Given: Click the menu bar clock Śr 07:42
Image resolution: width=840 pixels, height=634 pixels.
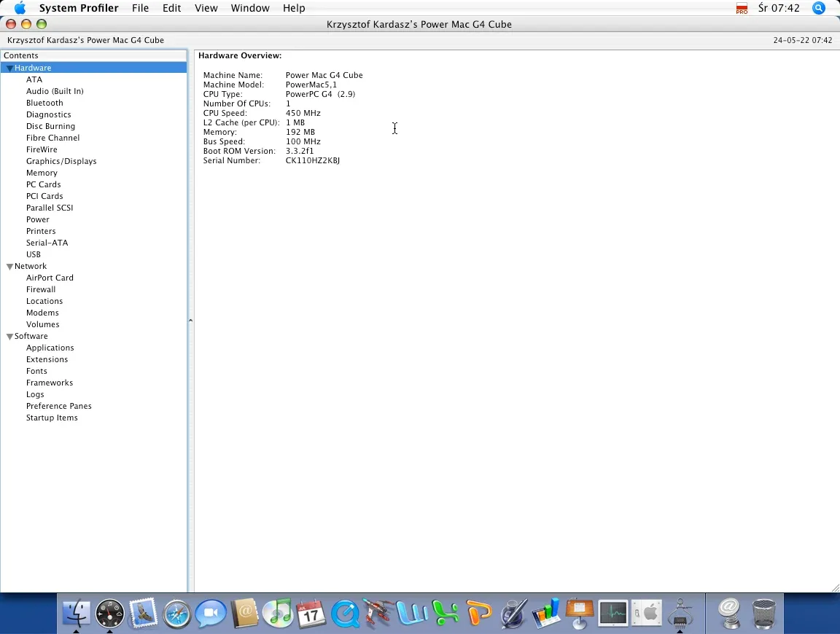Looking at the screenshot, I should click(x=779, y=8).
